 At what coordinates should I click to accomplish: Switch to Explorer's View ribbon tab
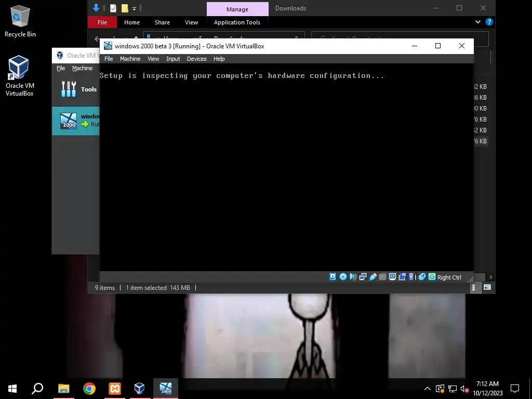point(191,22)
